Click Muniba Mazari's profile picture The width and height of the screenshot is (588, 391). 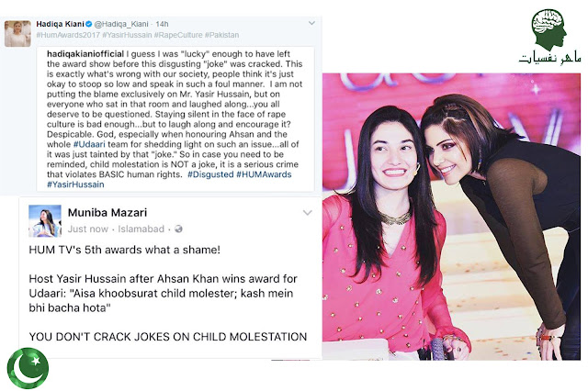[45, 221]
